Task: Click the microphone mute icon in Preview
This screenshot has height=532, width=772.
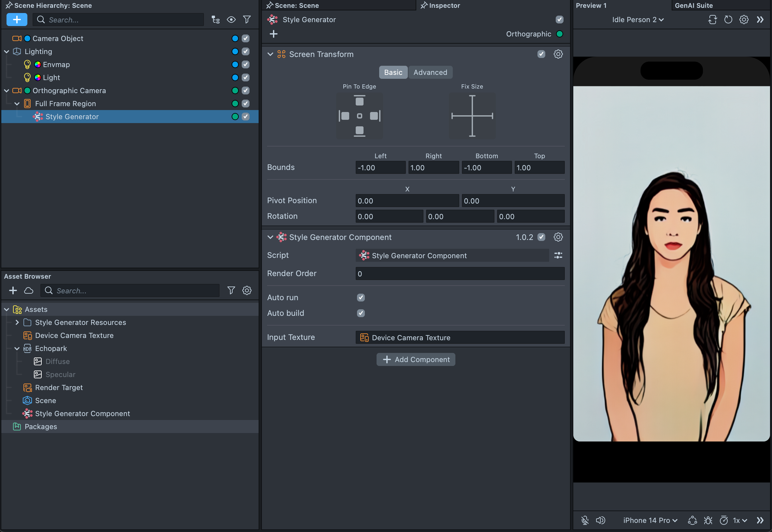Action: (585, 520)
